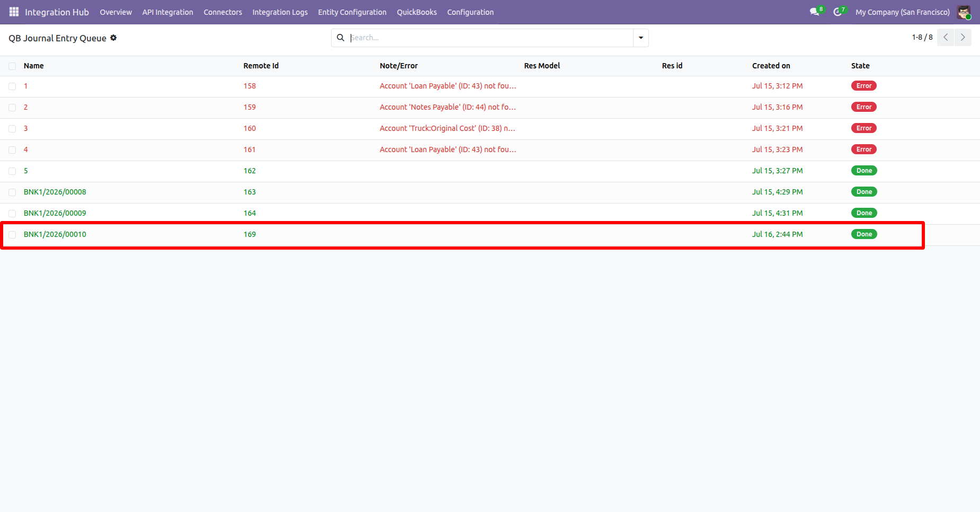Open the user avatar menu
The image size is (980, 512).
pos(964,12)
